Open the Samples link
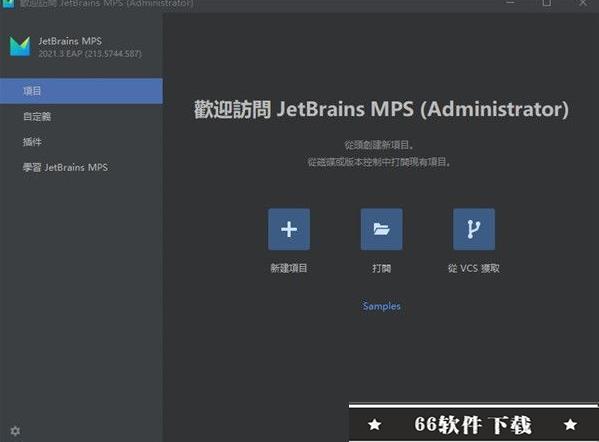The image size is (599, 442). (x=381, y=306)
